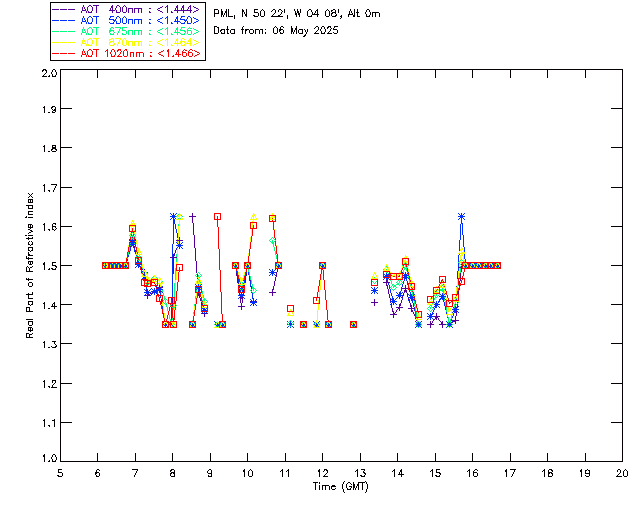Click the 17 hour x-axis label
640x512 pixels.
510,473
